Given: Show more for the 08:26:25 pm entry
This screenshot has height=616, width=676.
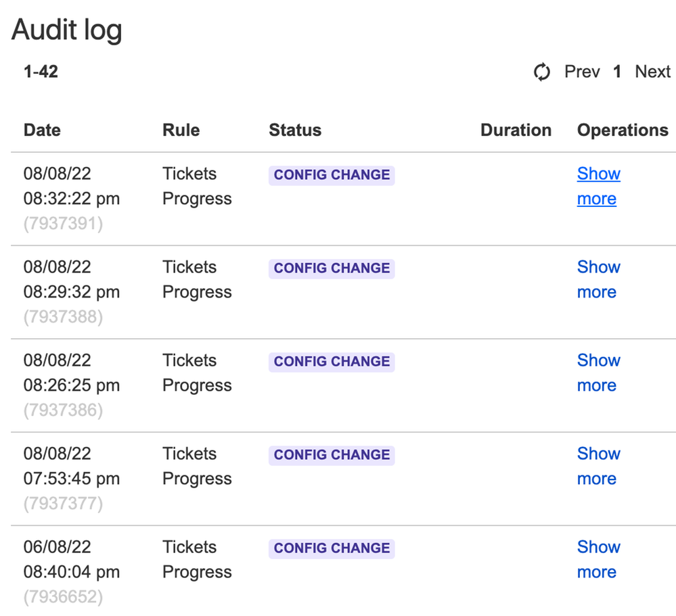Looking at the screenshot, I should (598, 373).
